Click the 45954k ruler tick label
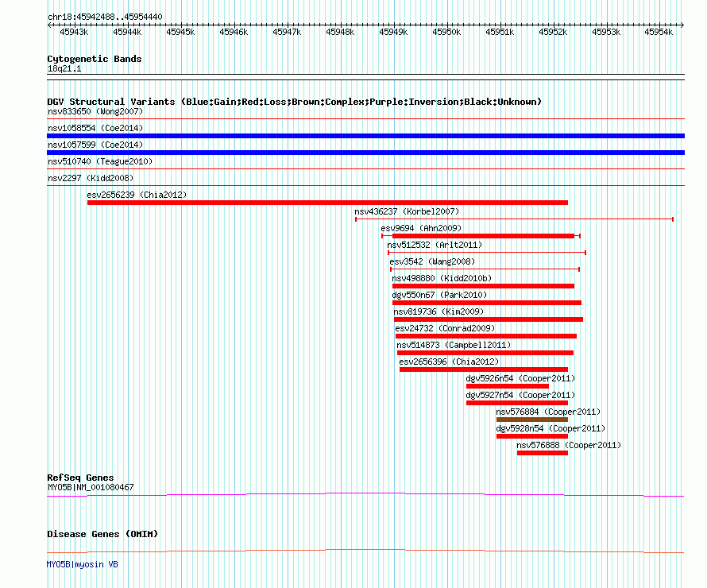The image size is (707, 588). click(659, 32)
